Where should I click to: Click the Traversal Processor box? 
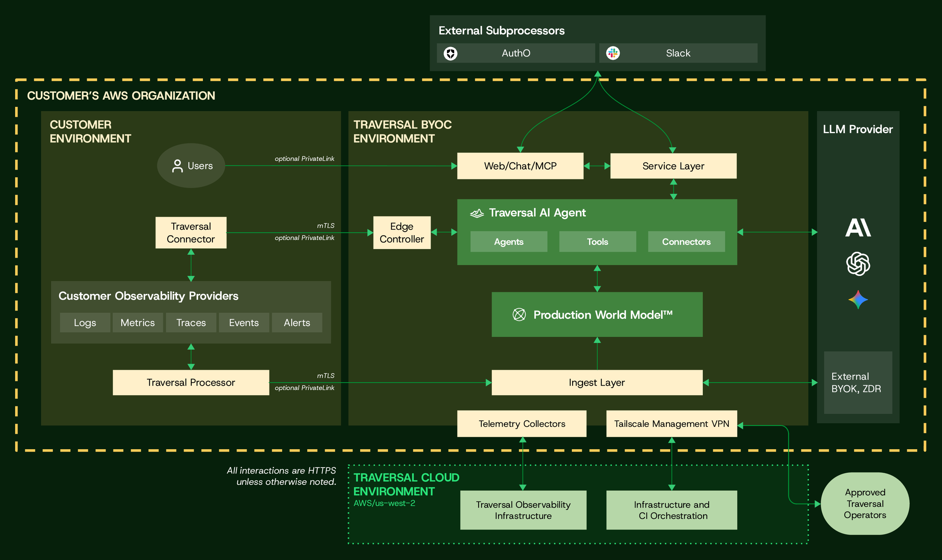191,383
